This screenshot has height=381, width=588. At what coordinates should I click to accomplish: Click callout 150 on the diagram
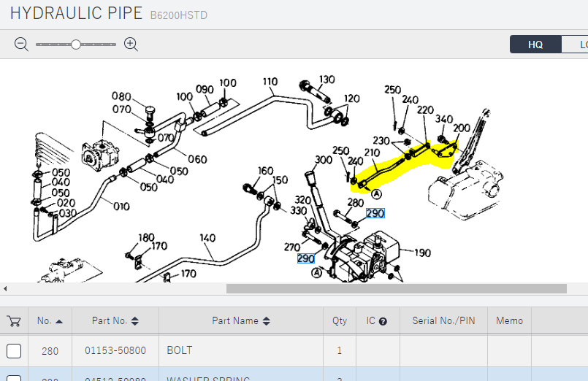pos(280,180)
